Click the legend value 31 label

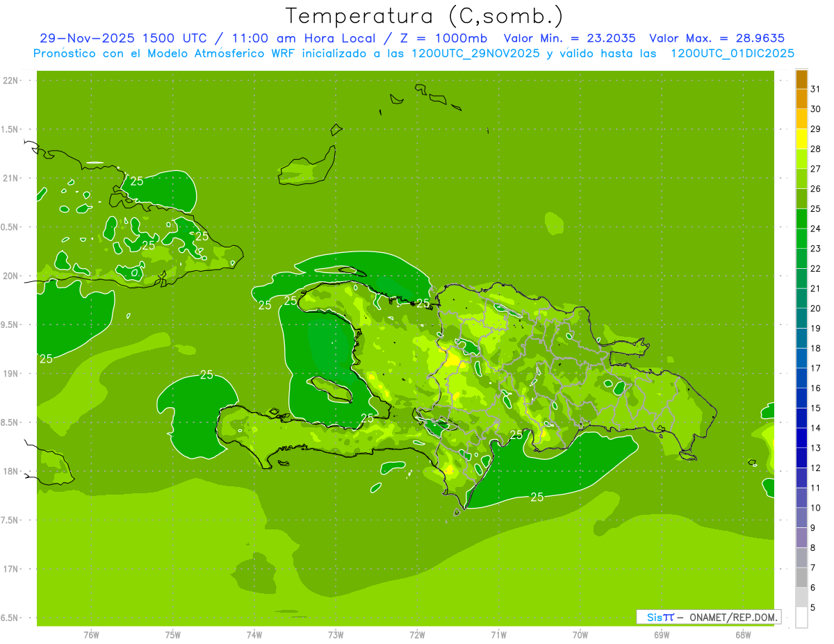click(x=816, y=89)
